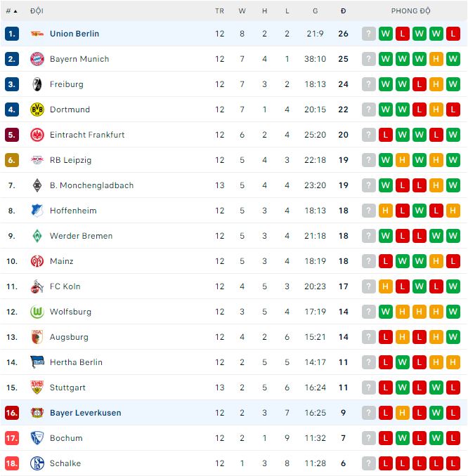This screenshot has height=476, width=468.
Task: Open the Hertha Berlin team link
Action: 76,362
